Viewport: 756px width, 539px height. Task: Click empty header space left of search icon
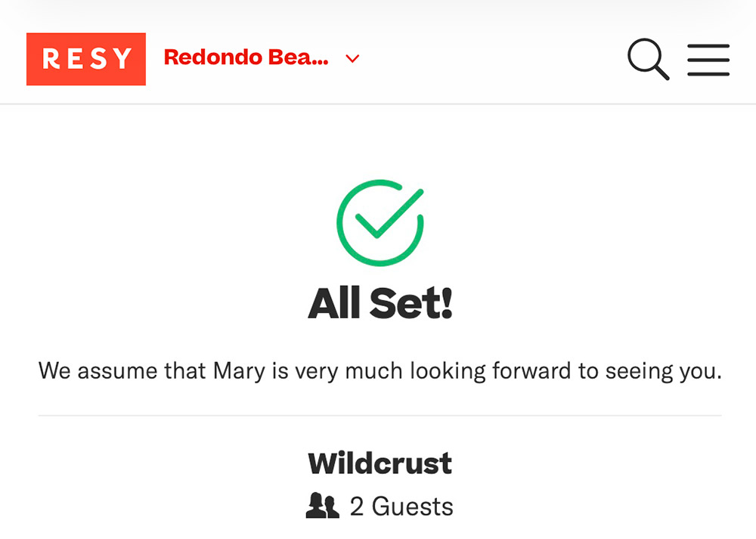coord(491,59)
